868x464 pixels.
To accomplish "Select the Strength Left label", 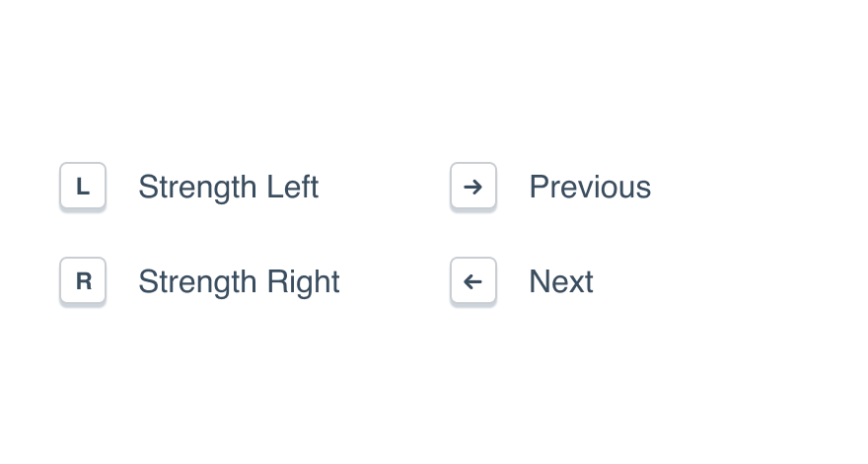I will coord(228,187).
